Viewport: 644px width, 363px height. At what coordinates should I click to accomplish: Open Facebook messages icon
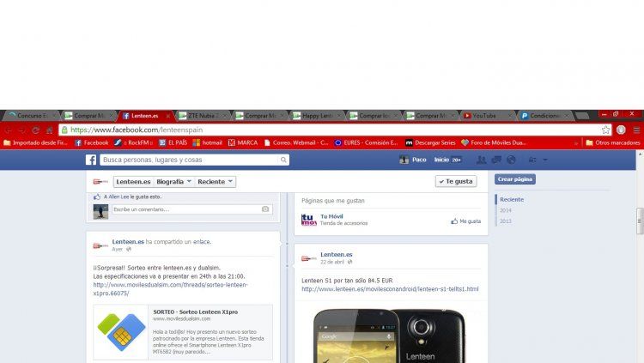496,160
